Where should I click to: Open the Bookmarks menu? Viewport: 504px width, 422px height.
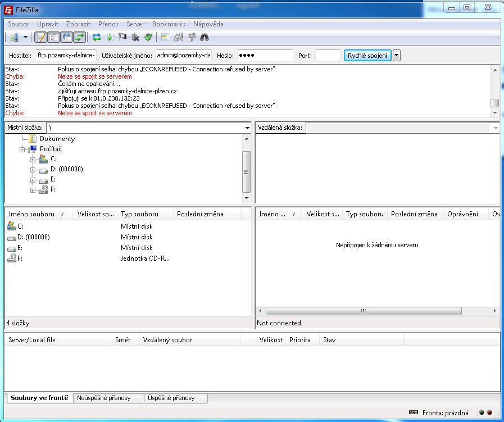coord(169,24)
